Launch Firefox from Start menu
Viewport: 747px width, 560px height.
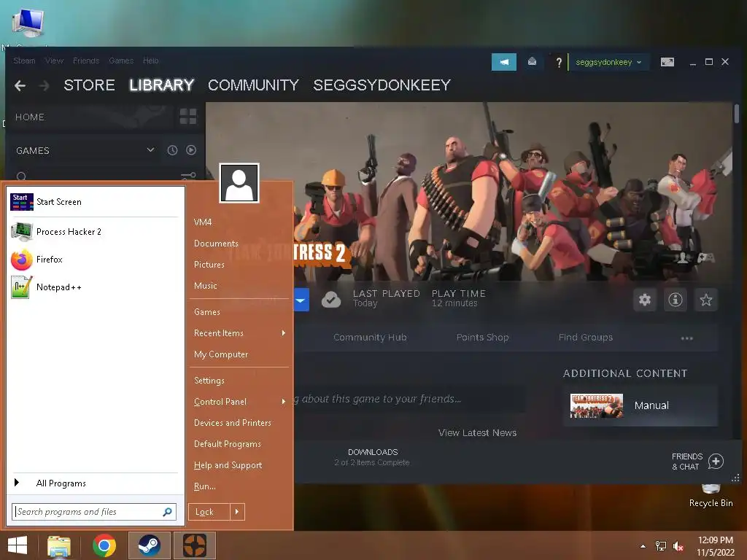point(94,260)
